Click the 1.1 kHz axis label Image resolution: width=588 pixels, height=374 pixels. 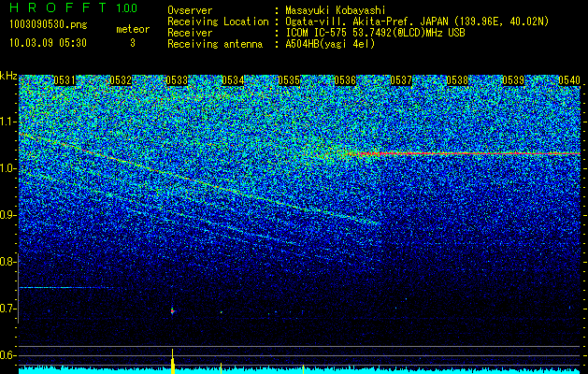coord(7,122)
